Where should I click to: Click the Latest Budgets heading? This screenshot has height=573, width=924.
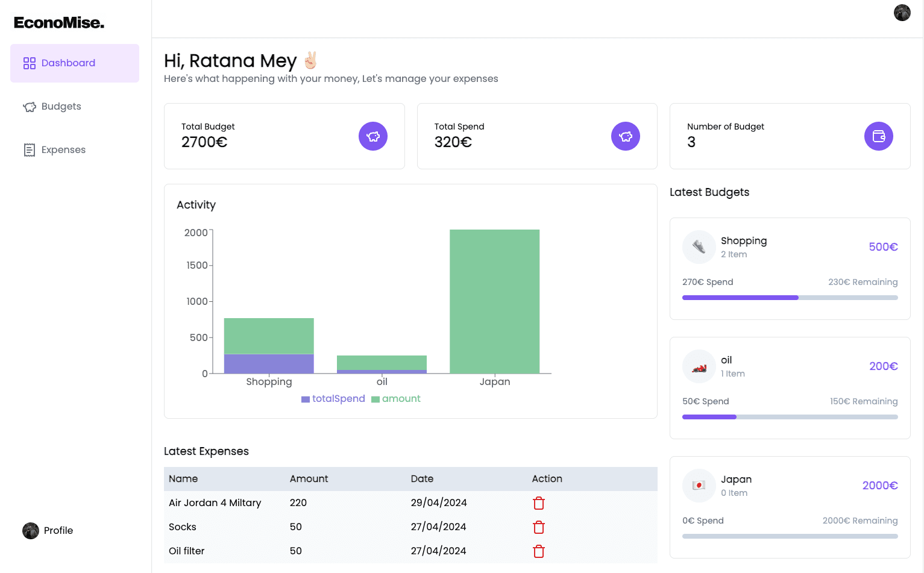click(709, 192)
